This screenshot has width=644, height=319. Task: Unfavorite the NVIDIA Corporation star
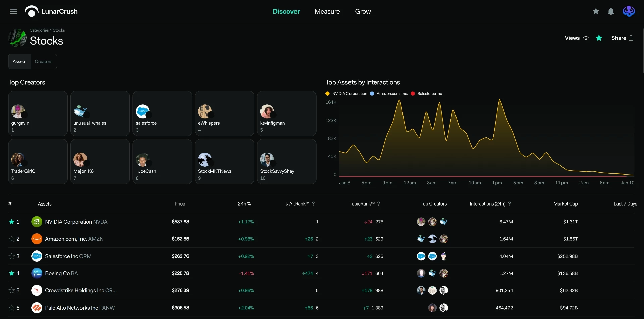click(x=12, y=222)
